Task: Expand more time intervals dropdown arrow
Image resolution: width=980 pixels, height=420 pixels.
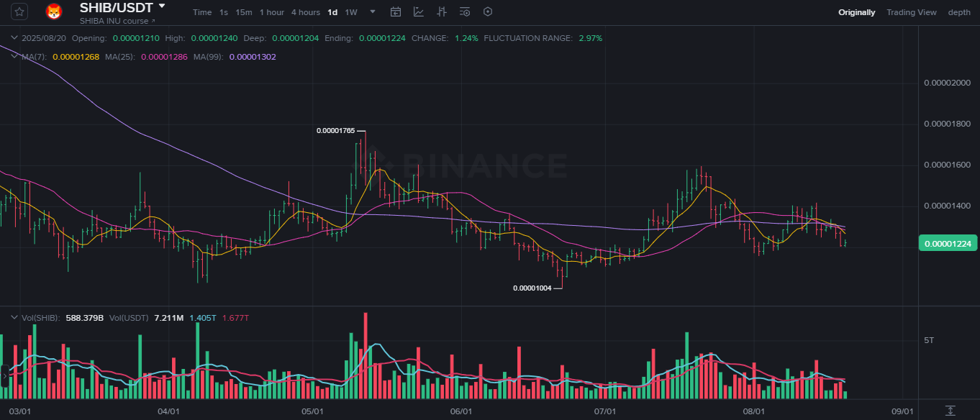Action: [372, 12]
